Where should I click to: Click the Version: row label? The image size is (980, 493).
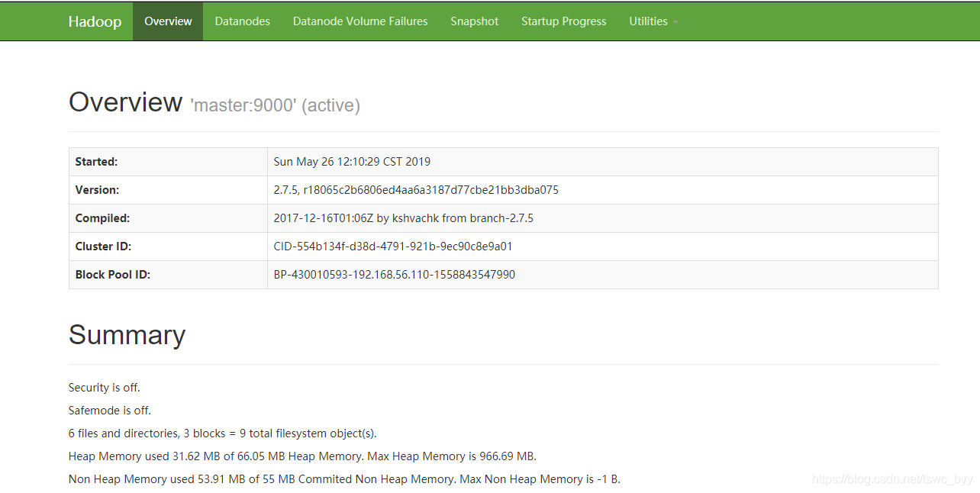pyautogui.click(x=97, y=190)
